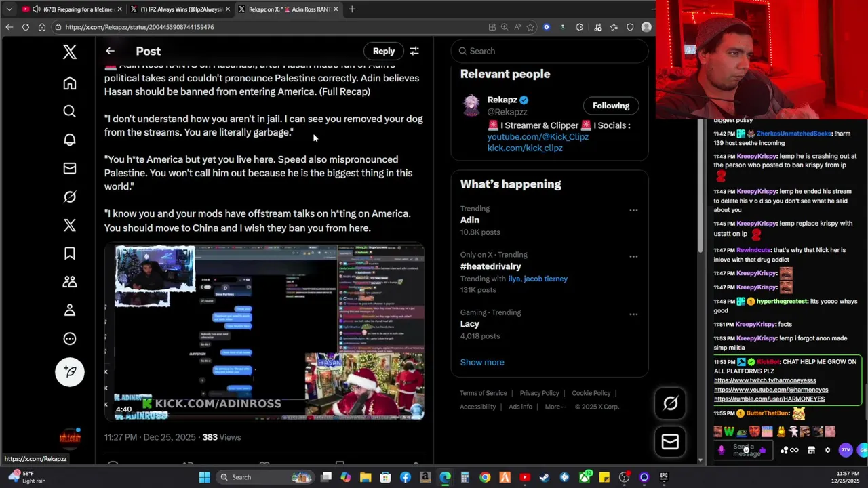The width and height of the screenshot is (868, 488).
Task: Open Windows Start button
Action: [204, 477]
